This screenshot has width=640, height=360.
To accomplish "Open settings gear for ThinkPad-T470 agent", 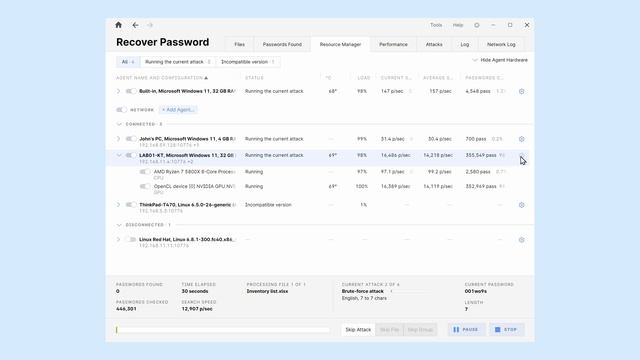I will tap(522, 205).
